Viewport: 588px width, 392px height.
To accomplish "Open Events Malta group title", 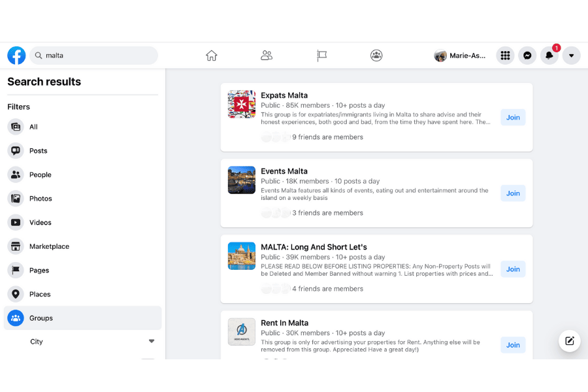I will tap(284, 171).
